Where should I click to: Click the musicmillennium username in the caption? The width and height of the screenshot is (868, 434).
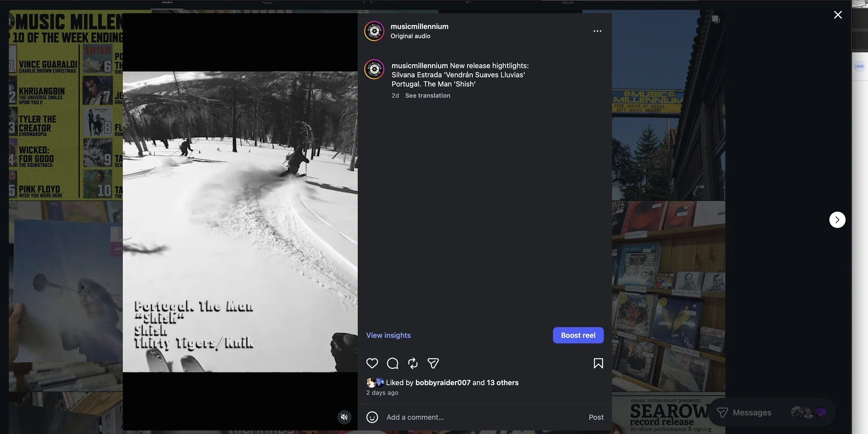(420, 66)
